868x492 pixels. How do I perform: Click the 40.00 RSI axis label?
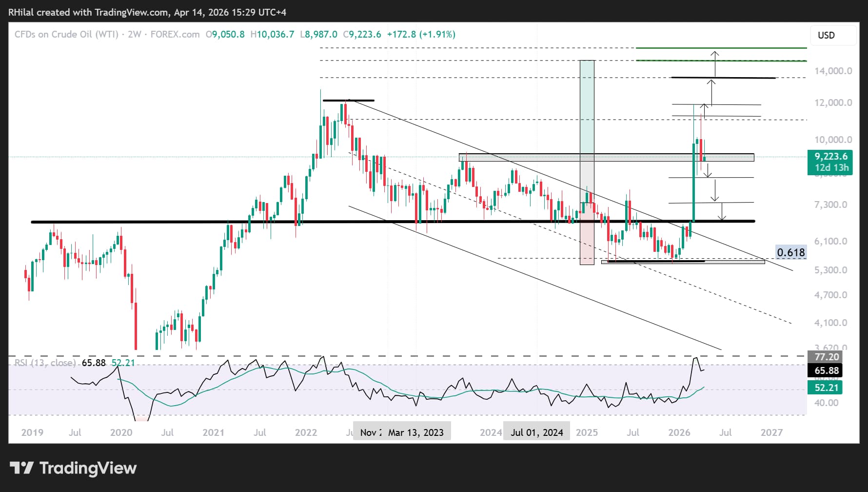pos(827,403)
